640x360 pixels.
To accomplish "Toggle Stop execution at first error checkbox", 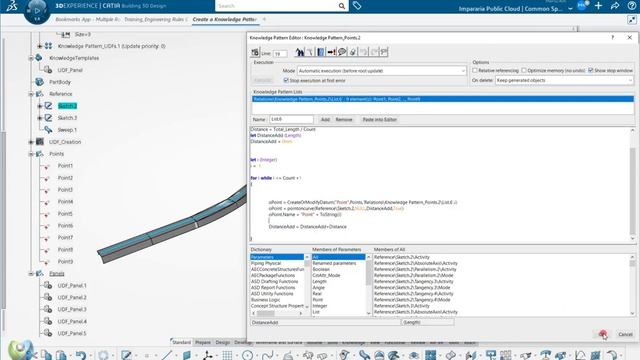I will (x=286, y=80).
